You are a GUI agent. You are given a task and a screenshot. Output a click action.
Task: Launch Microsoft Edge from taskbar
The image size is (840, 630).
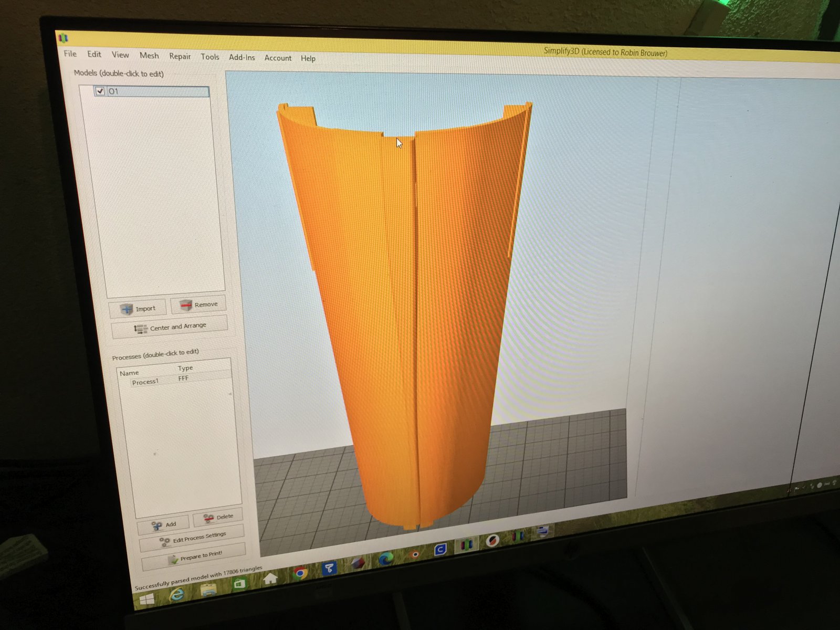pos(386,559)
